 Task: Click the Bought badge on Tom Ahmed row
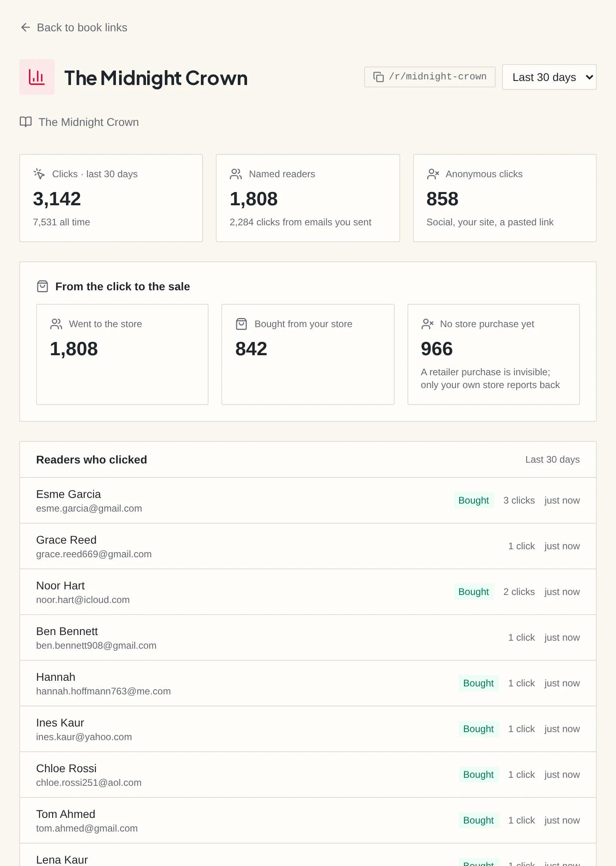(478, 820)
